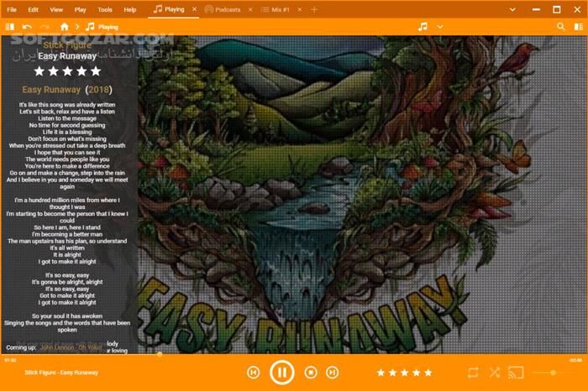Click the Easy Runaway album title

pyautogui.click(x=51, y=89)
